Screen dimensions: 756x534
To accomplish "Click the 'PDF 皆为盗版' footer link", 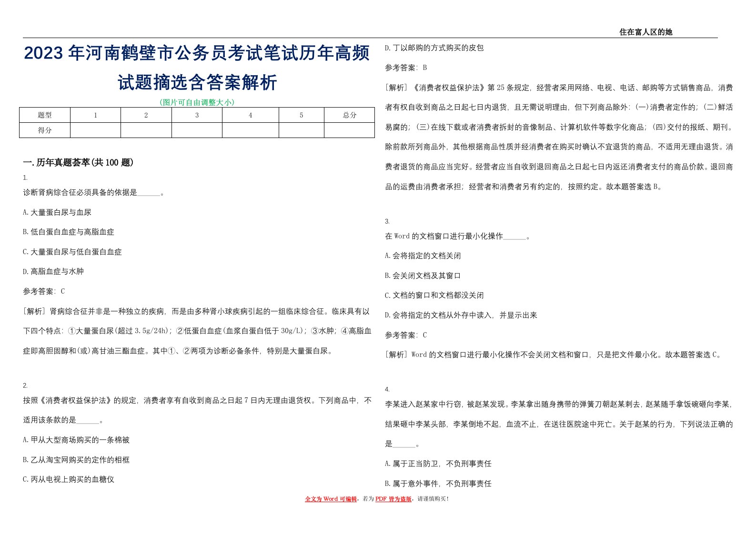I will [x=393, y=499].
